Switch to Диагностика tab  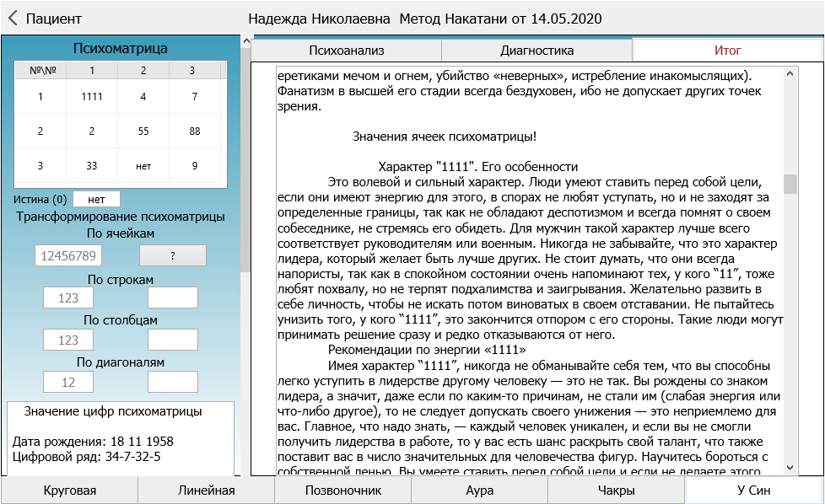537,51
